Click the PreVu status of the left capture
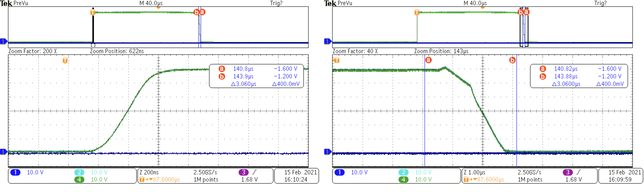Image resolution: width=644 pixels, height=192 pixels. (x=21, y=3)
